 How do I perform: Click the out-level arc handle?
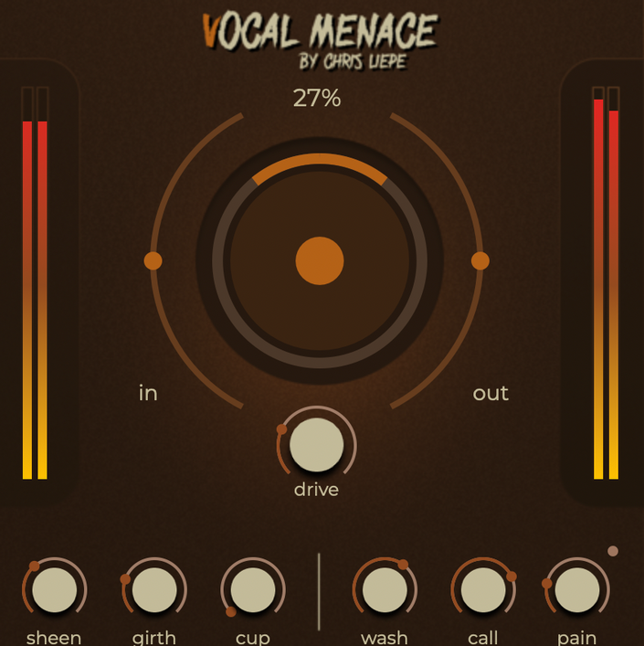(x=480, y=260)
